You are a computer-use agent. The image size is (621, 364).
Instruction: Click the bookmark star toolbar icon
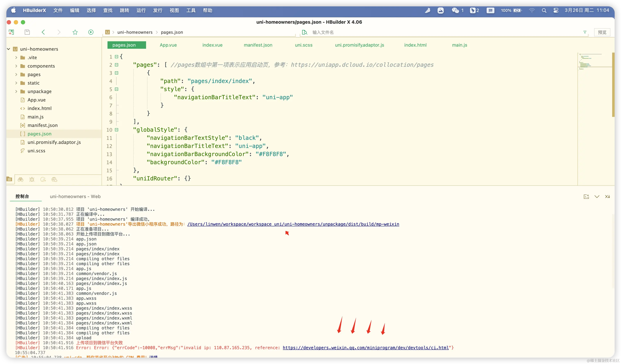coord(75,32)
